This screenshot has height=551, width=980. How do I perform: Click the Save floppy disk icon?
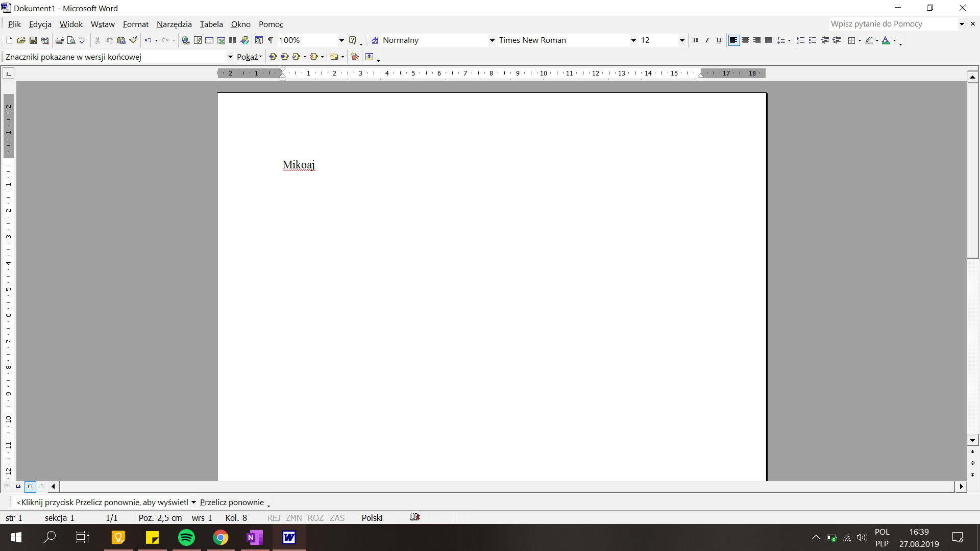[x=33, y=40]
